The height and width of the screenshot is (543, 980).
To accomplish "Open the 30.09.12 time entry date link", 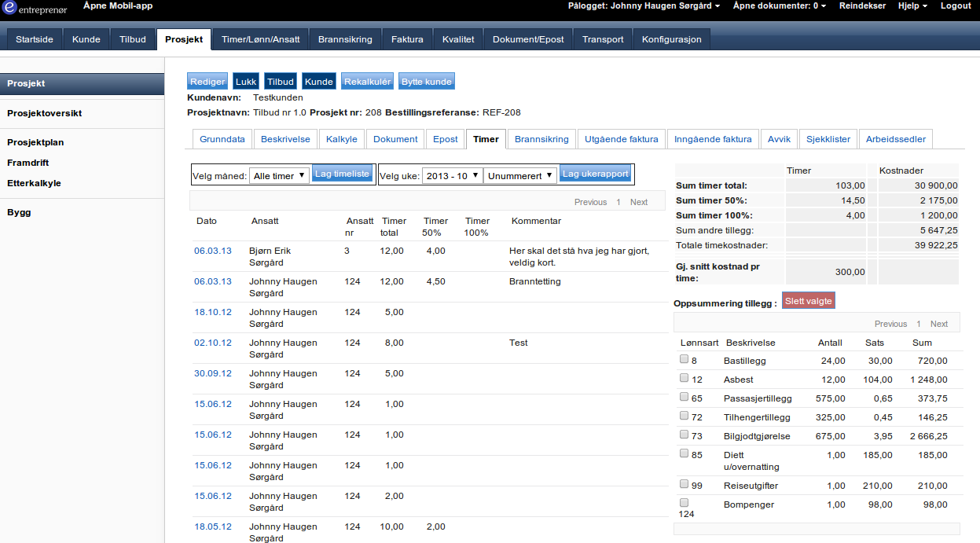I will (213, 373).
